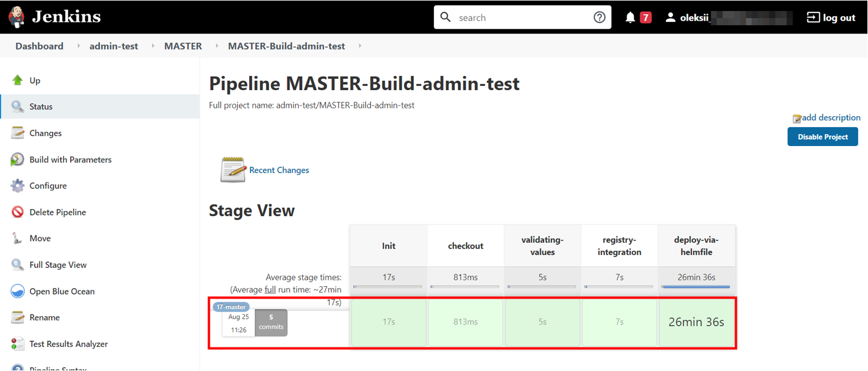
Task: Select Delete Pipeline in sidebar
Action: pos(58,212)
